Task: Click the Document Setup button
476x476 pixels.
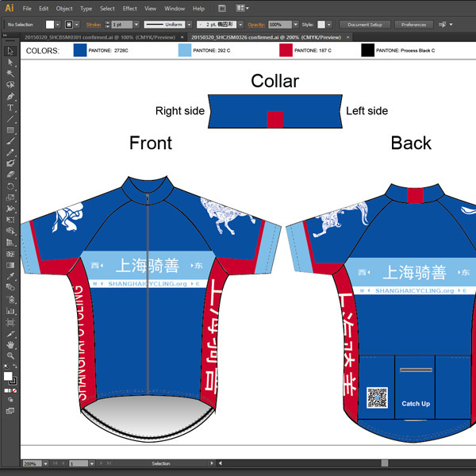Action: [365, 25]
